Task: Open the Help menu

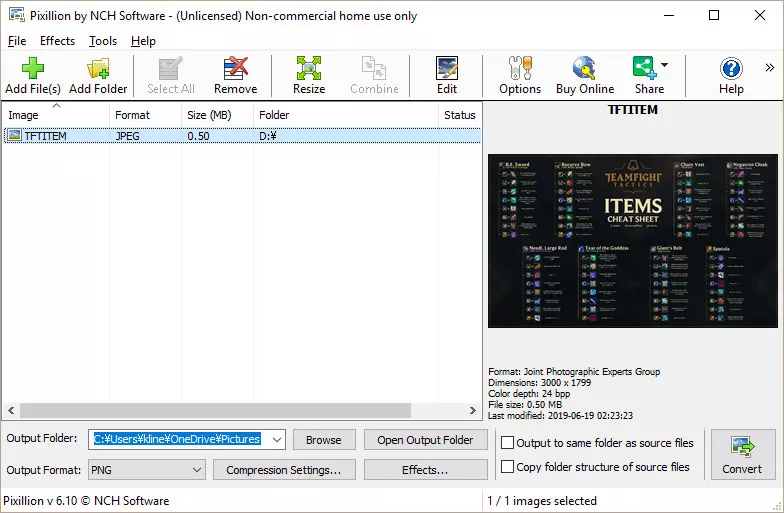Action: (x=144, y=41)
